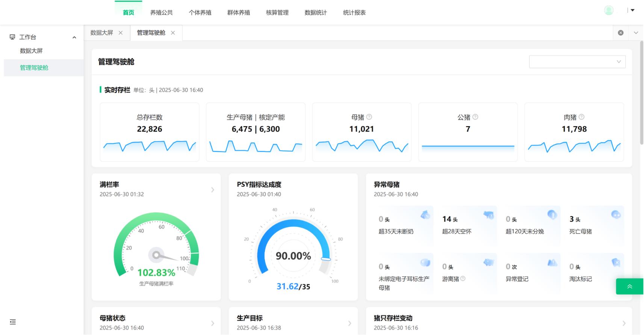Click the 公猪 help question icon

pos(475,117)
